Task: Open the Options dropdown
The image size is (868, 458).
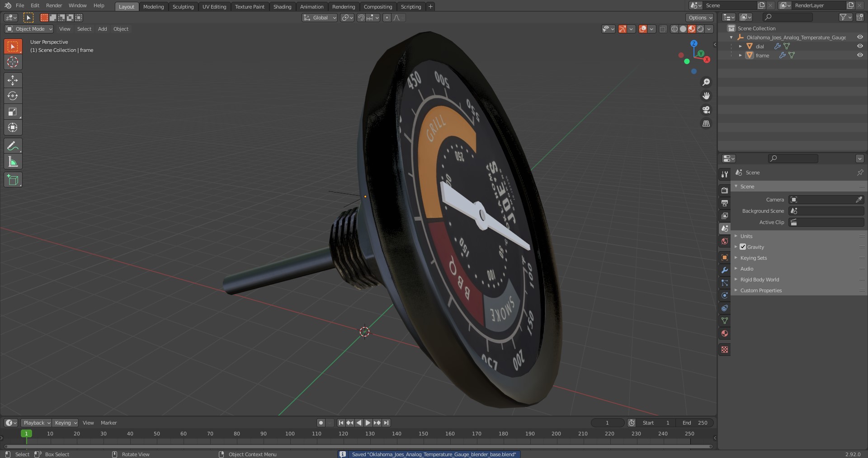Action: [x=700, y=18]
